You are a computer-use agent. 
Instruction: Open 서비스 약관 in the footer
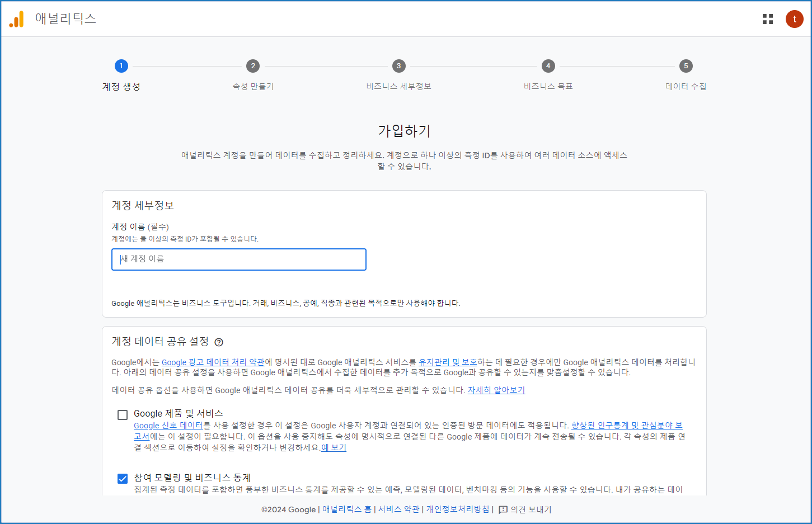[398, 509]
